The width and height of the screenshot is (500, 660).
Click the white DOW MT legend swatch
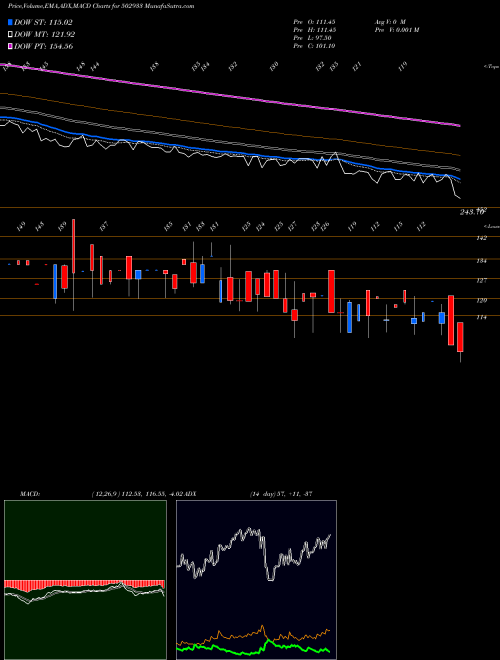coord(11,35)
